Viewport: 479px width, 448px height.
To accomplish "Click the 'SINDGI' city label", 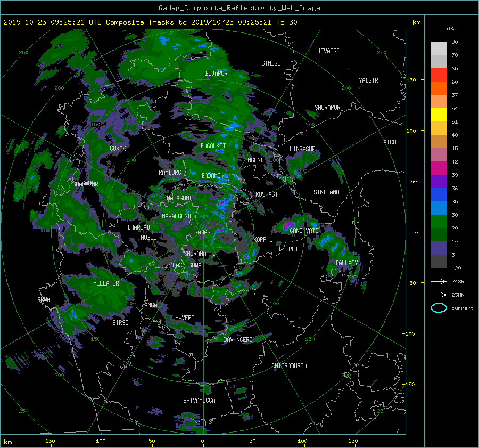I will click(271, 63).
